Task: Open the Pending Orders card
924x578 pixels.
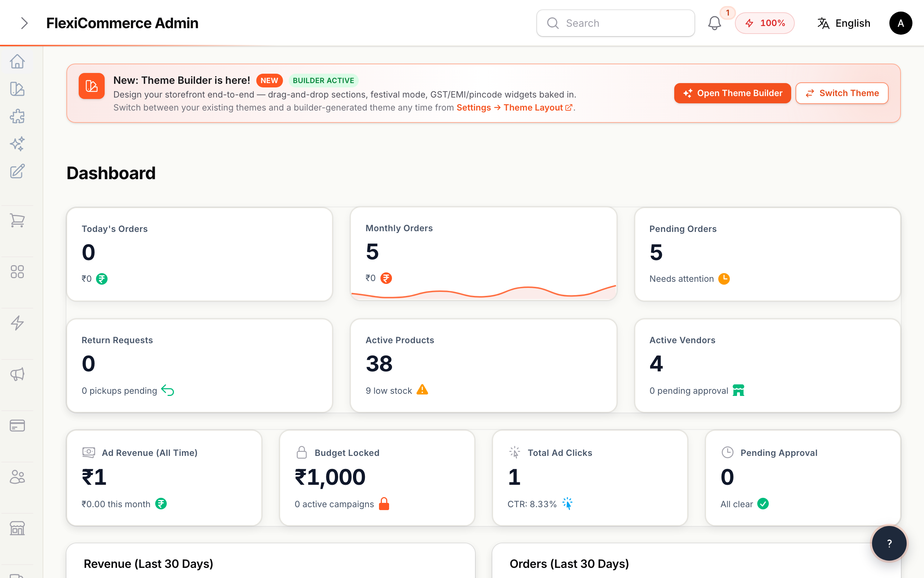Action: 767,254
